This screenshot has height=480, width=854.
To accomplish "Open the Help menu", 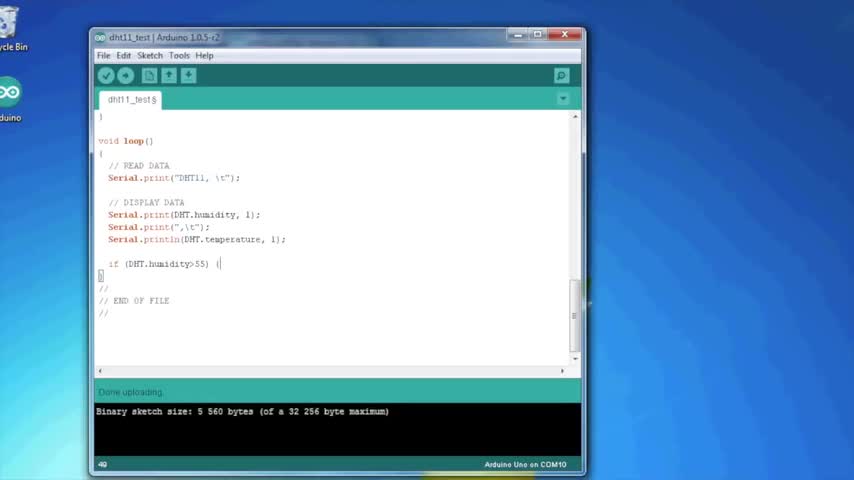I will [204, 56].
